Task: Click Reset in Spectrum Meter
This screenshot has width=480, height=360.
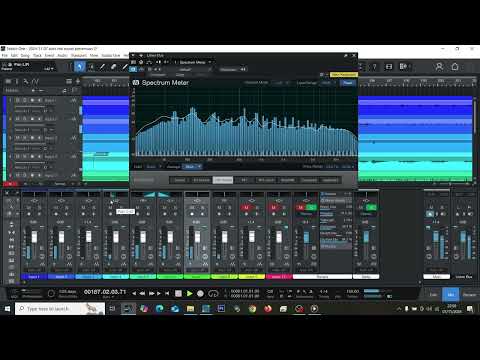Action: [348, 83]
